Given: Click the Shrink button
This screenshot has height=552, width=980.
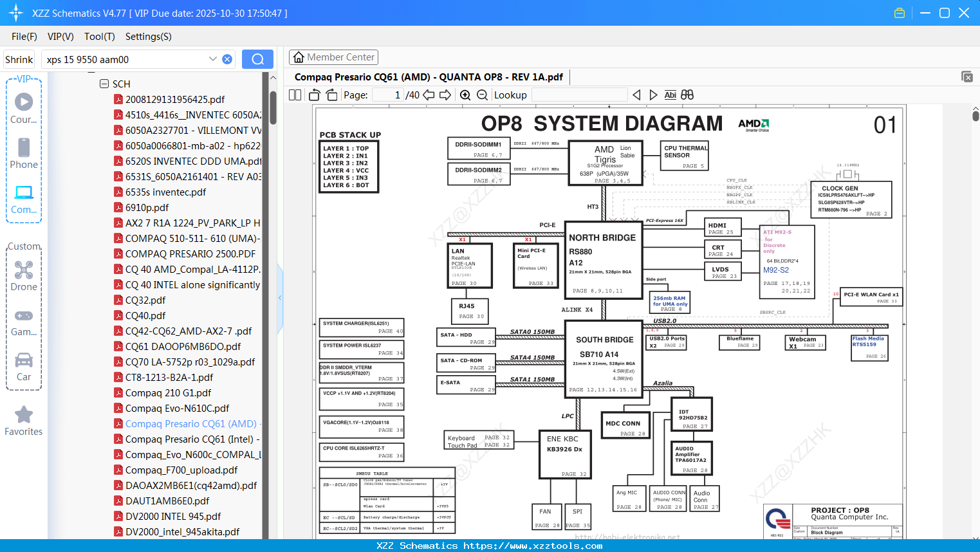Looking at the screenshot, I should 19,59.
